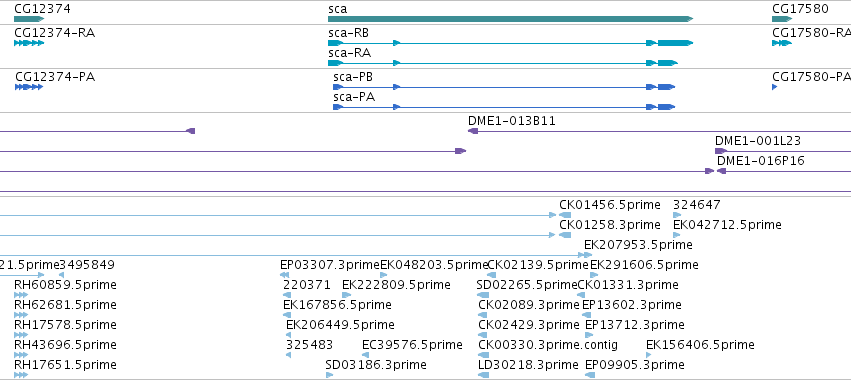The height and width of the screenshot is (380, 851).
Task: Select the 325483 feature label
Action: click(309, 345)
